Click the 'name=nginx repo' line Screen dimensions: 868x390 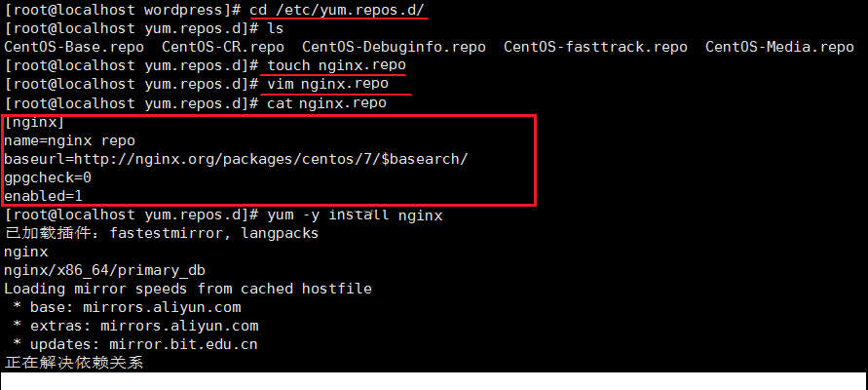click(69, 140)
